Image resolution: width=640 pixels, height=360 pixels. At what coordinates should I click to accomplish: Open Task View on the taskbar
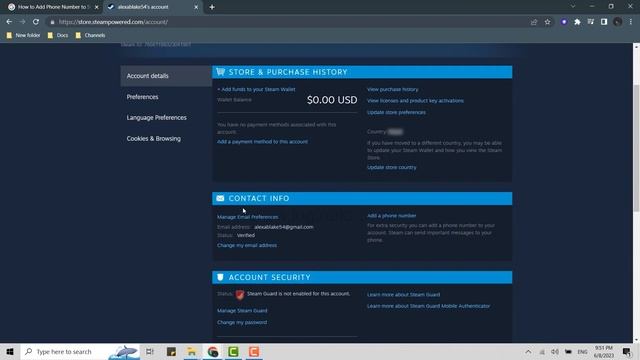150,351
